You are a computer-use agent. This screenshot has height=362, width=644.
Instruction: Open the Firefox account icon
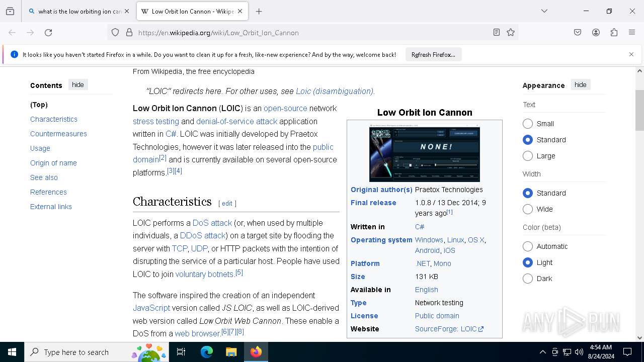[596, 33]
